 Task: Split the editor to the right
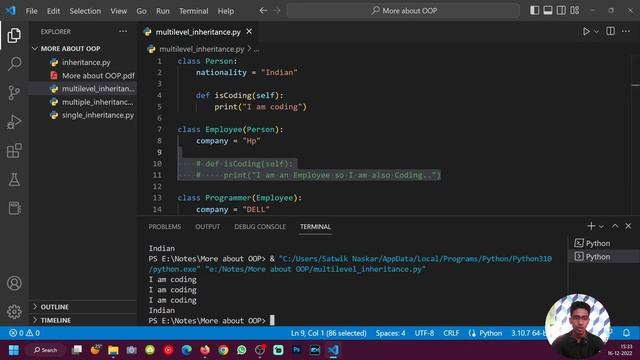pyautogui.click(x=610, y=31)
